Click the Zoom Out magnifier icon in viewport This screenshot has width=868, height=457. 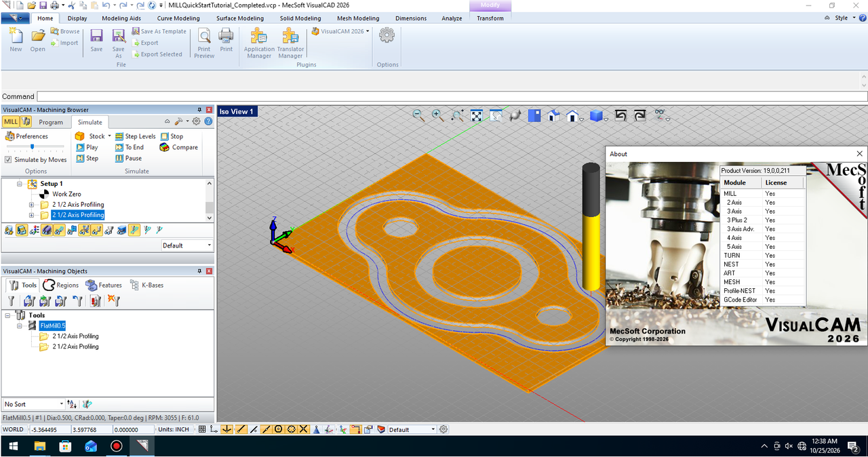418,115
